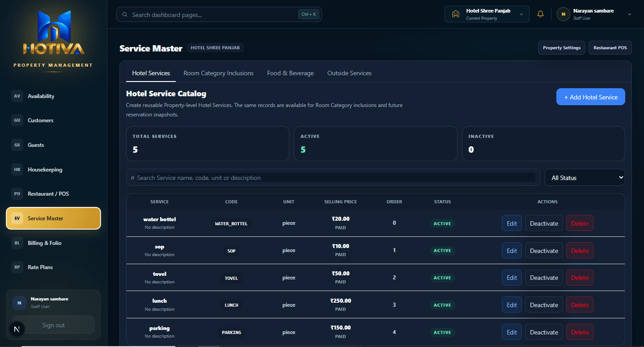Click the notification bell icon

pos(540,14)
